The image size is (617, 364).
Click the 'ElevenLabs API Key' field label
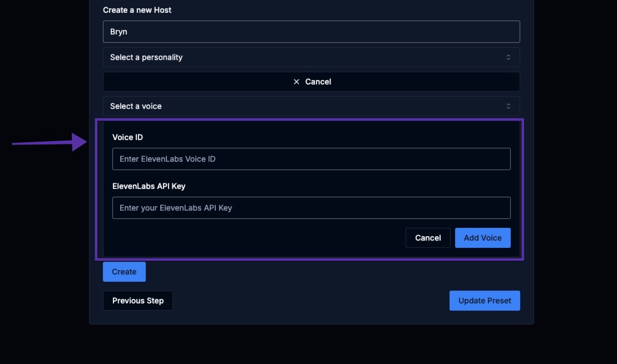coord(149,186)
